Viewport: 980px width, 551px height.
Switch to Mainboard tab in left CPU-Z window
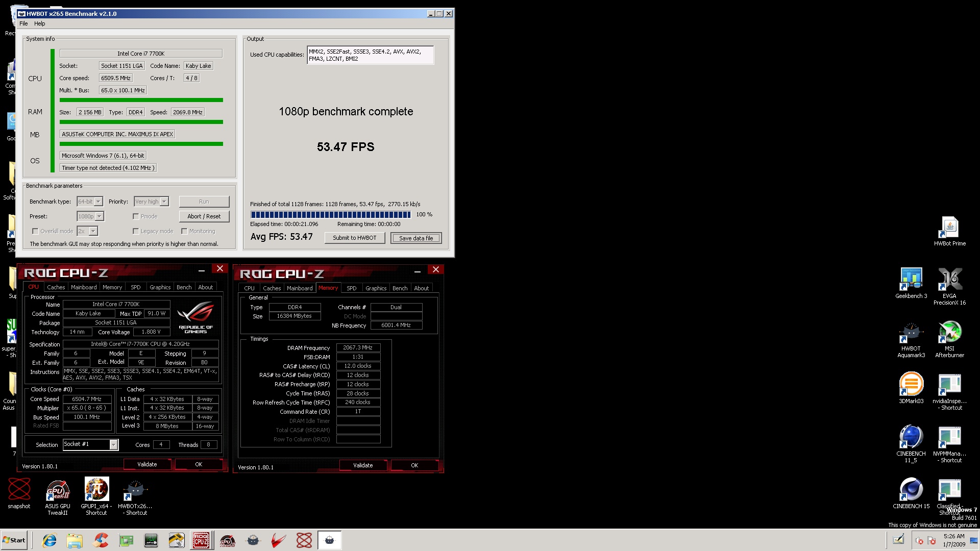pyautogui.click(x=84, y=287)
